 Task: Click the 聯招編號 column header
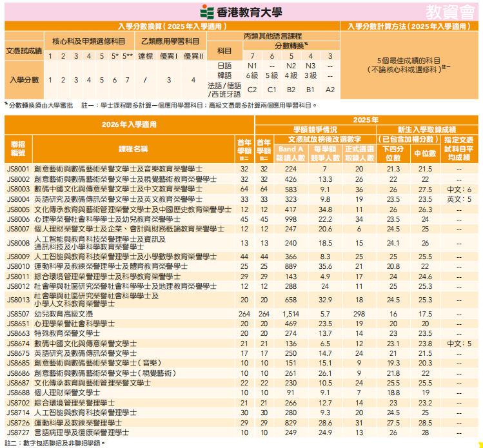click(18, 149)
